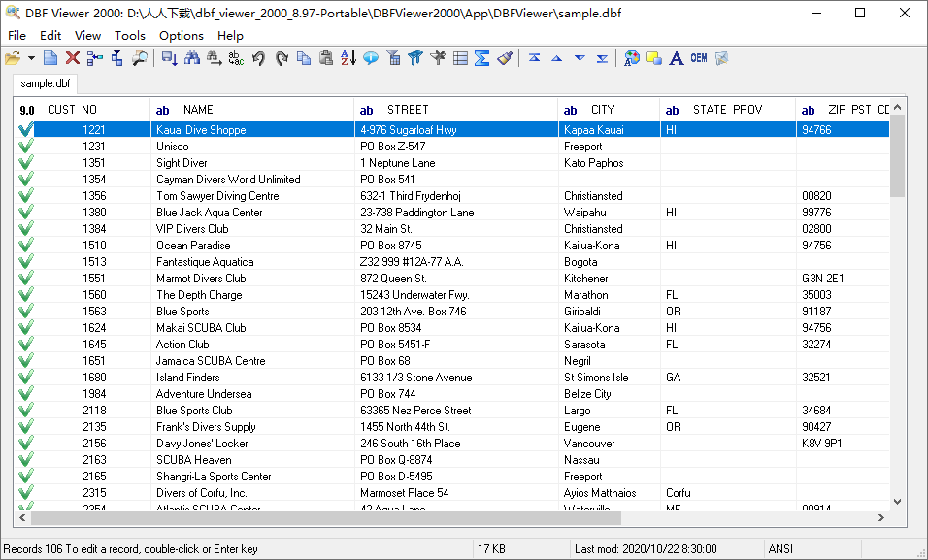Screen dimensions: 928x560
Task: Change the display font via the A icon
Action: [x=677, y=58]
